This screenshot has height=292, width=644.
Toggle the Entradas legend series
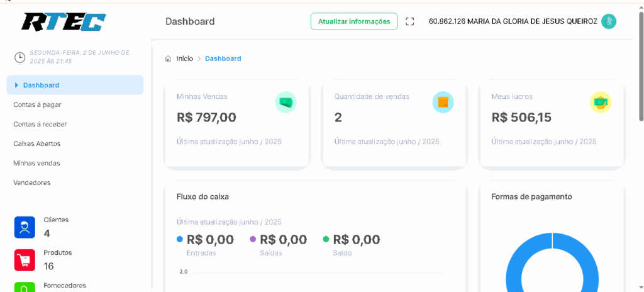click(x=180, y=239)
